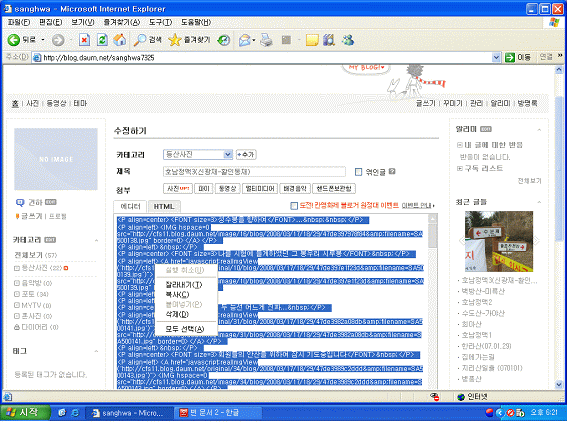This screenshot has width=567, height=425.
Task: Click the Mail envelope toolbar icon
Action: click(x=245, y=40)
